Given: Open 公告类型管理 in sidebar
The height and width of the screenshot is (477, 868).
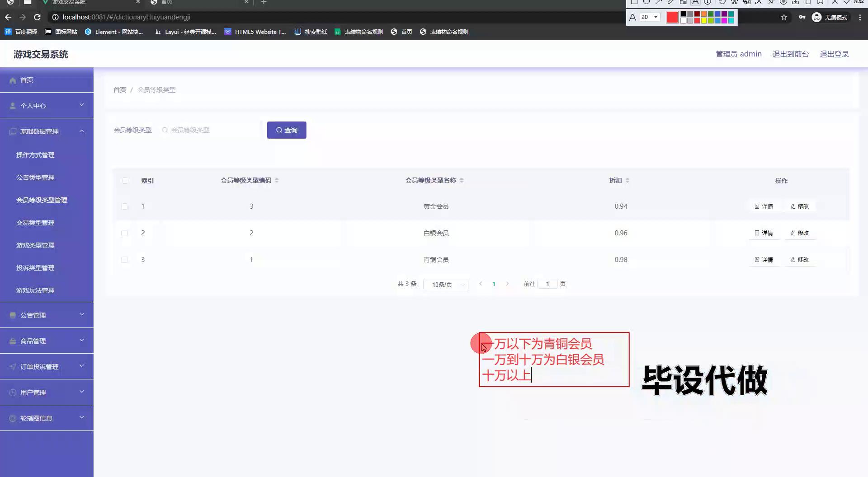Looking at the screenshot, I should (35, 178).
